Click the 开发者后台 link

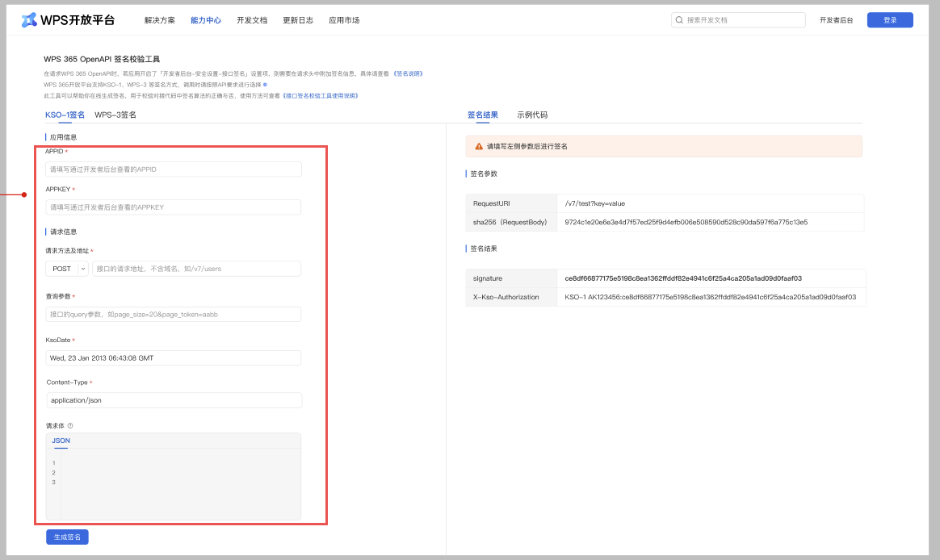pyautogui.click(x=836, y=20)
